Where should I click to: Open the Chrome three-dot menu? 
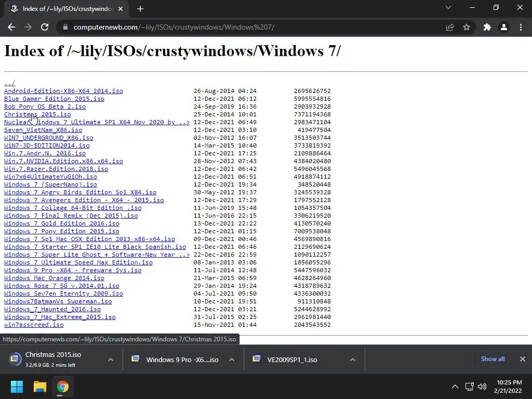click(521, 27)
